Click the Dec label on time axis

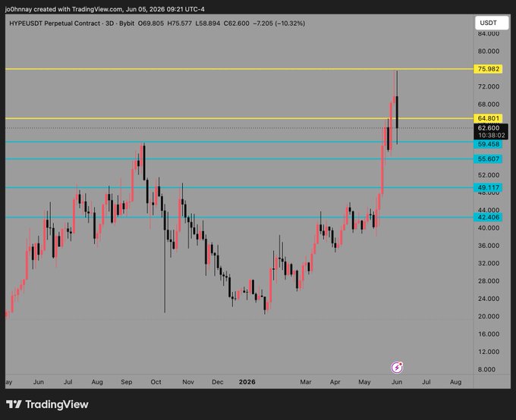pyautogui.click(x=218, y=382)
